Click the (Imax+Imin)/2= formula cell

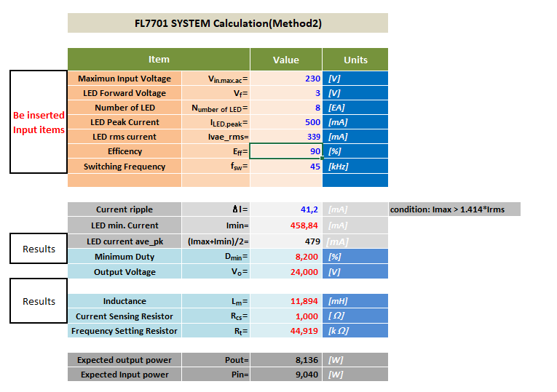point(216,241)
